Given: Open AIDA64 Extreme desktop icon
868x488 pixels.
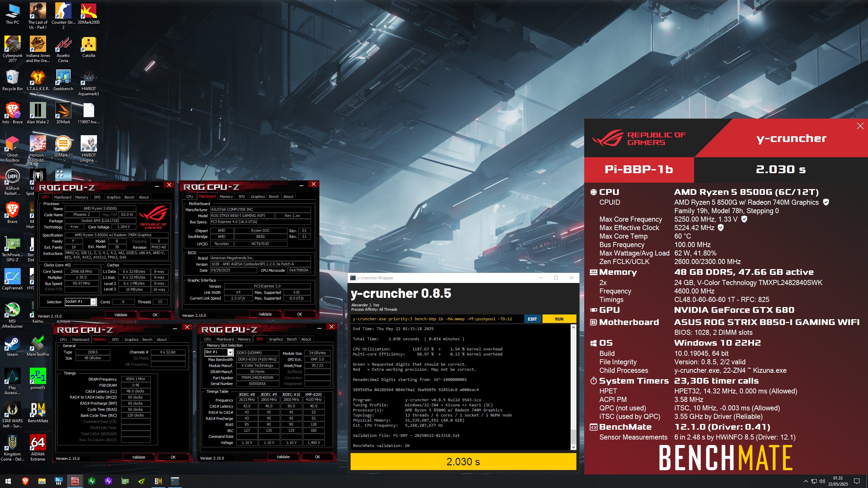Looking at the screenshot, I should click(x=38, y=448).
